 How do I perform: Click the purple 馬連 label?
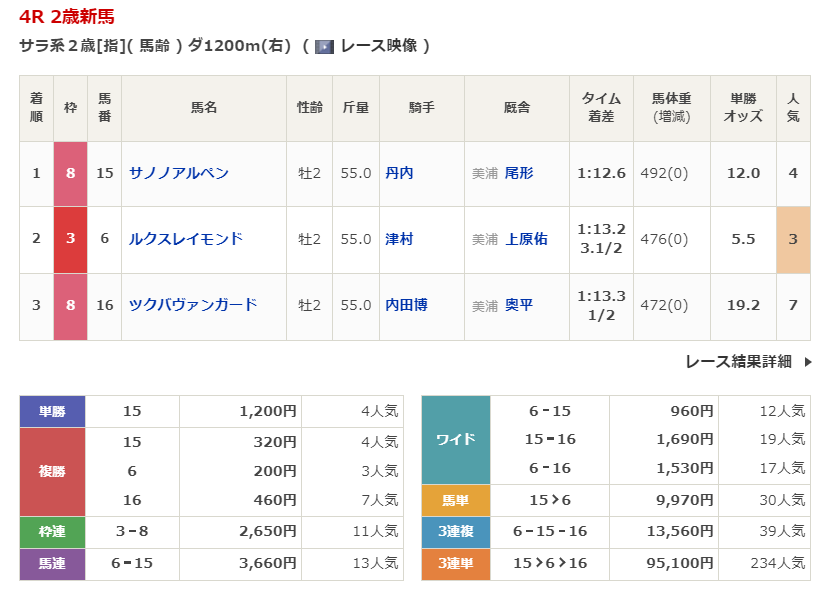tap(52, 564)
